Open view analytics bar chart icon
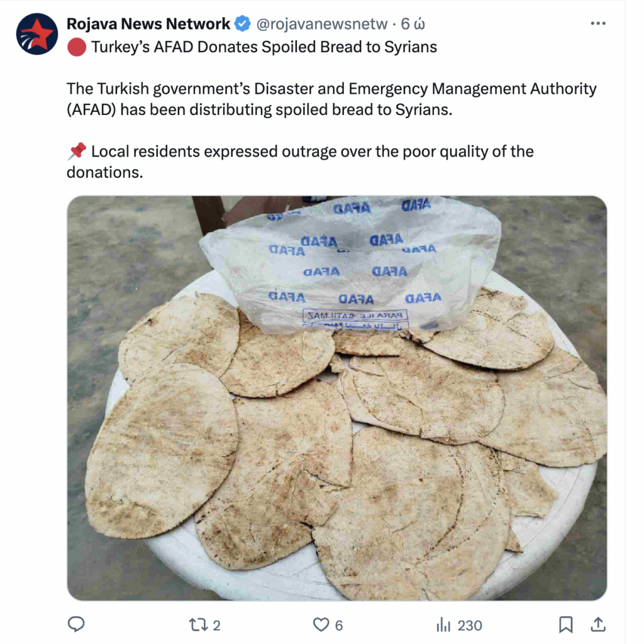Image resolution: width=644 pixels, height=644 pixels. 443,625
